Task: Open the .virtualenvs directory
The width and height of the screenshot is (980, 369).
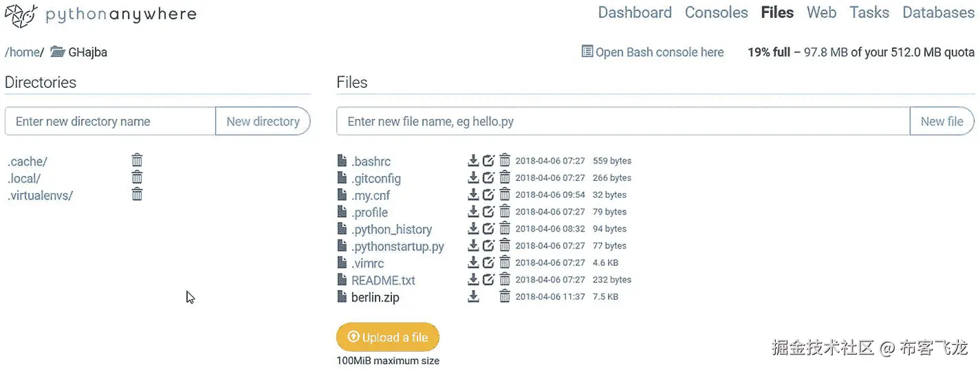Action: coord(40,195)
